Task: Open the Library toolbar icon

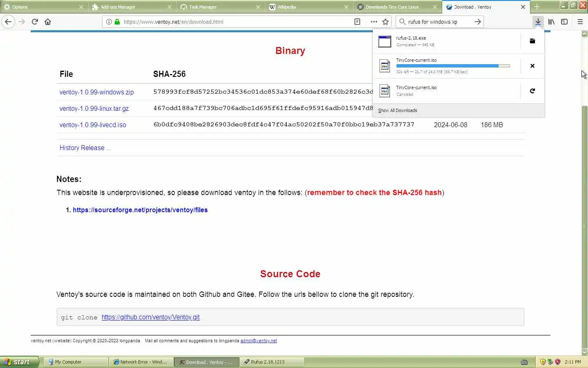Action: click(551, 22)
